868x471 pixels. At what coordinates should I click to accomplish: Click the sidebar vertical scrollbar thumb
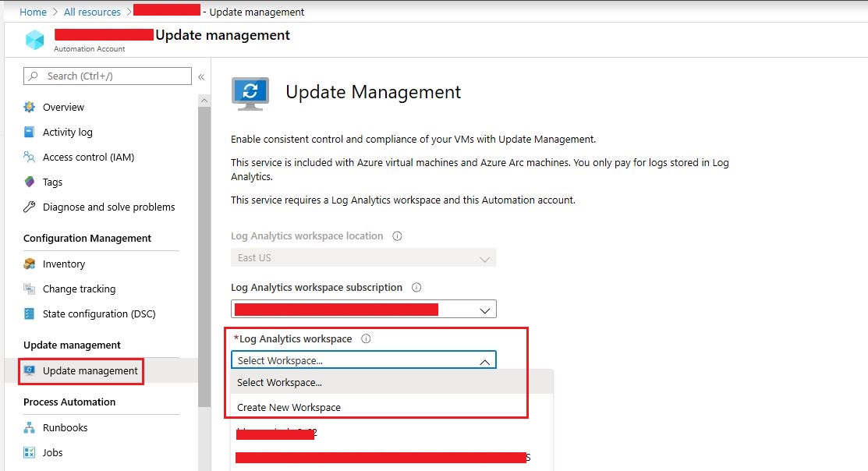[204, 257]
